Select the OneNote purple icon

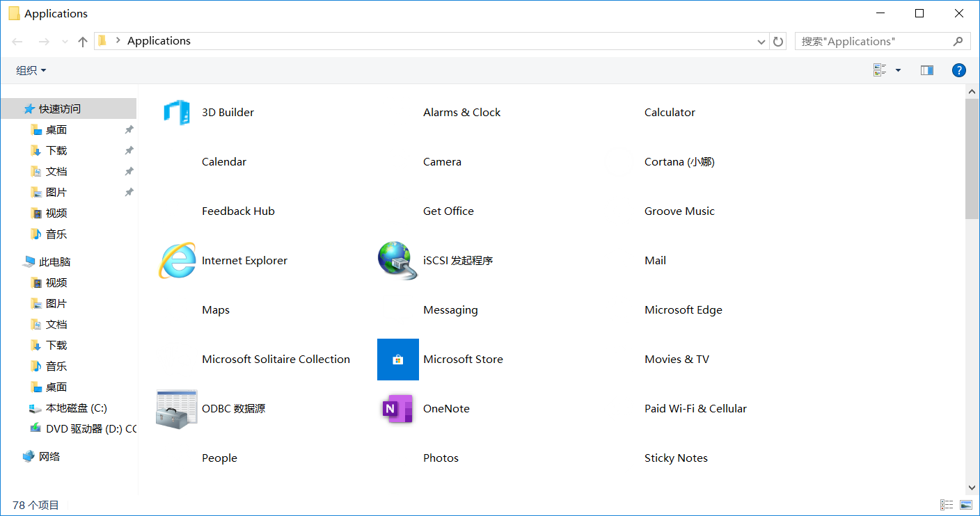click(398, 409)
